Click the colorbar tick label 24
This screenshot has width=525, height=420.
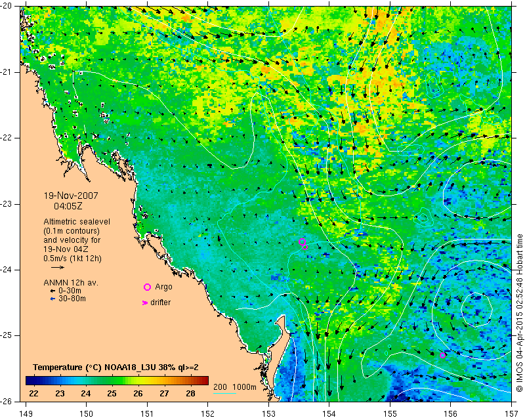click(x=86, y=393)
